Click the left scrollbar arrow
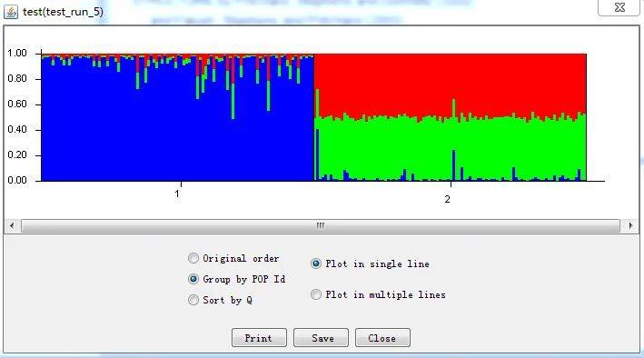Image resolution: width=644 pixels, height=358 pixels. (x=12, y=225)
